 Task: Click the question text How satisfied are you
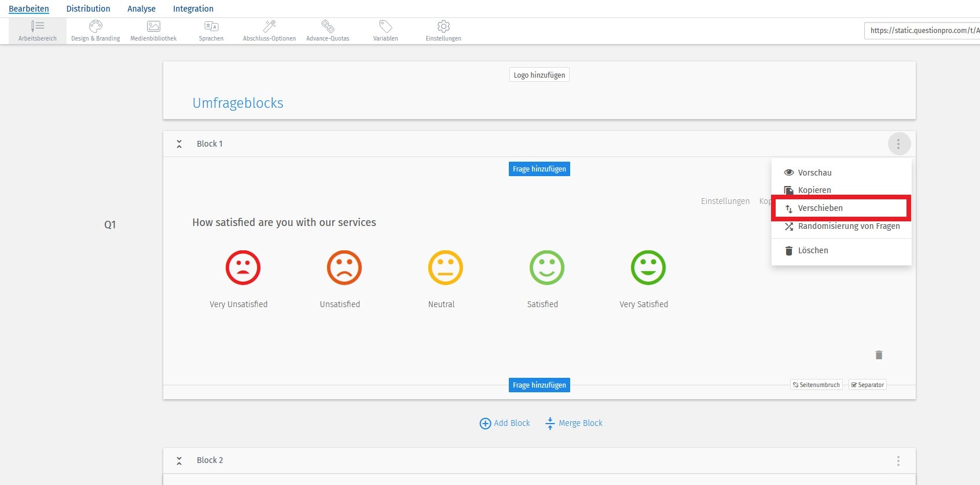point(284,223)
